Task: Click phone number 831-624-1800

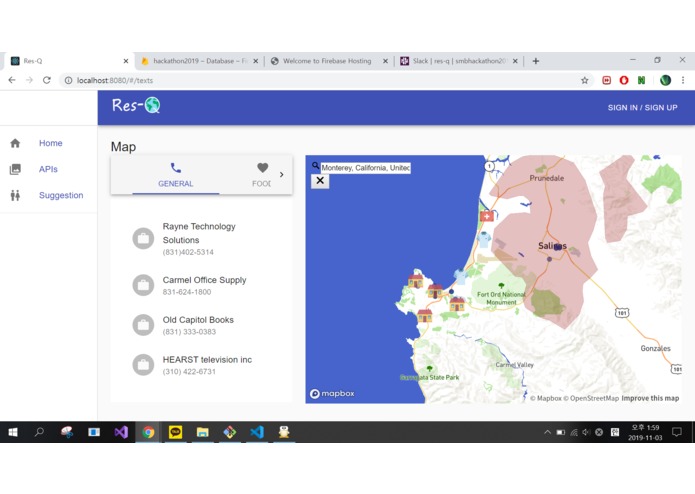Action: click(187, 292)
